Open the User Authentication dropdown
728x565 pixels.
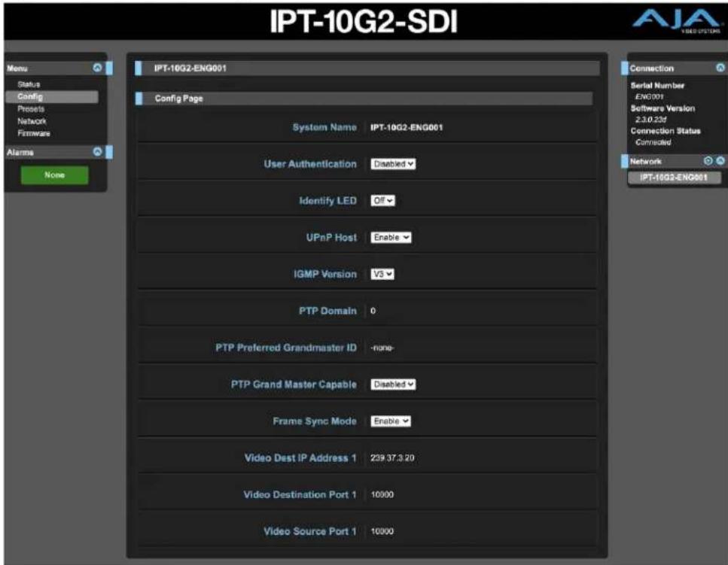coord(393,164)
